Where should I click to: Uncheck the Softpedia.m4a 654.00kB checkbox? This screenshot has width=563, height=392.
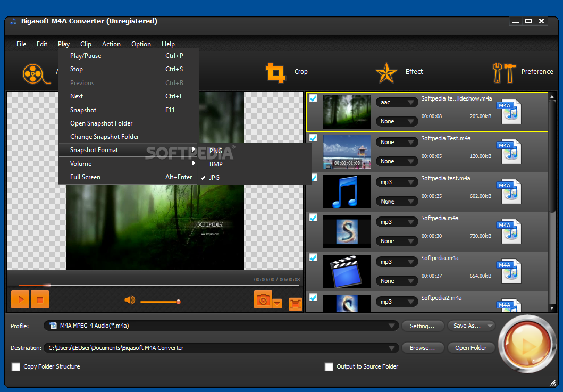click(x=313, y=257)
